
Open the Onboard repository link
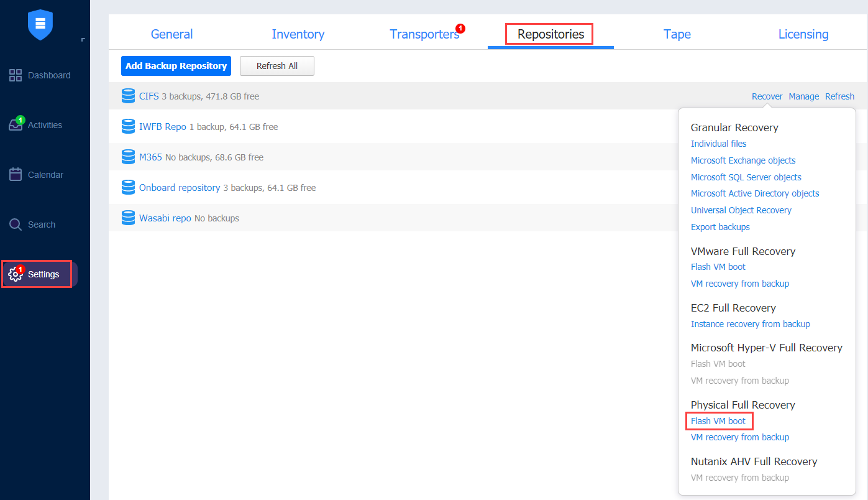(x=180, y=188)
